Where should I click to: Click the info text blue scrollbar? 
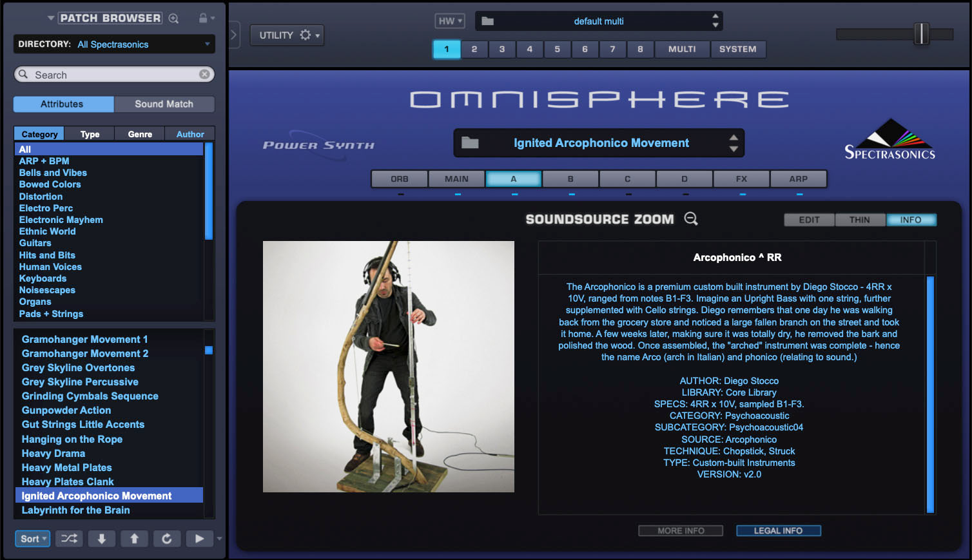point(930,394)
